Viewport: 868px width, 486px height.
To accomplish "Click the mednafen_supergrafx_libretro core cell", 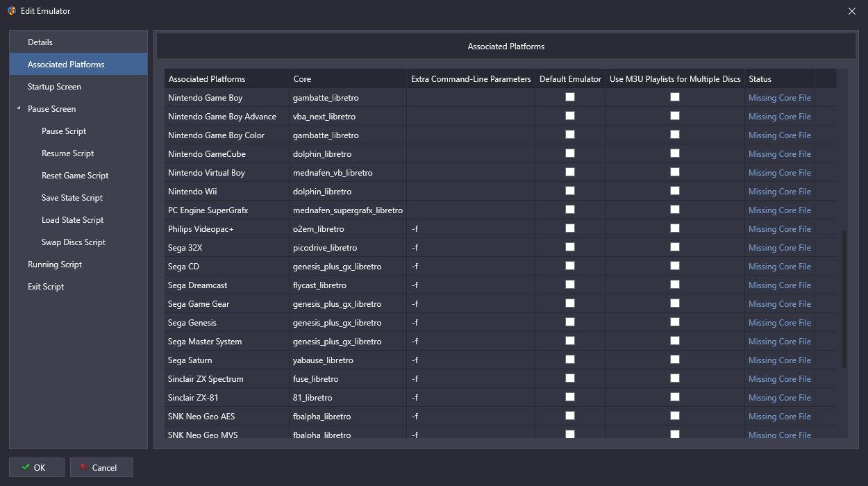I will [348, 210].
